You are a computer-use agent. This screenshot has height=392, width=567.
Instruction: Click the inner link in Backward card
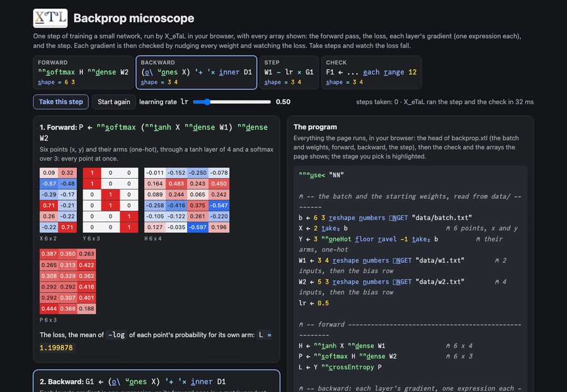point(229,72)
